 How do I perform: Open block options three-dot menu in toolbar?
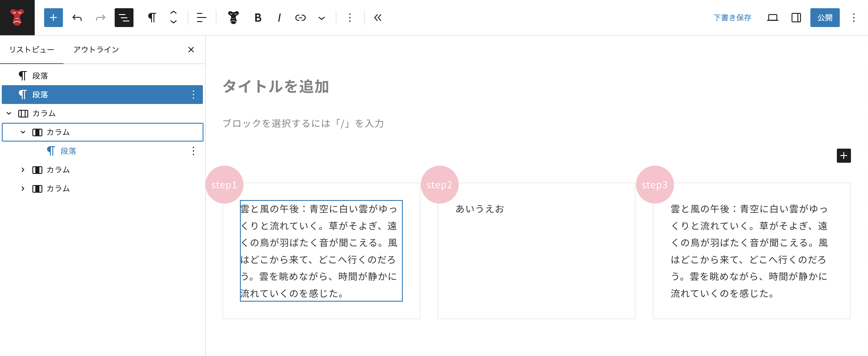coord(350,18)
